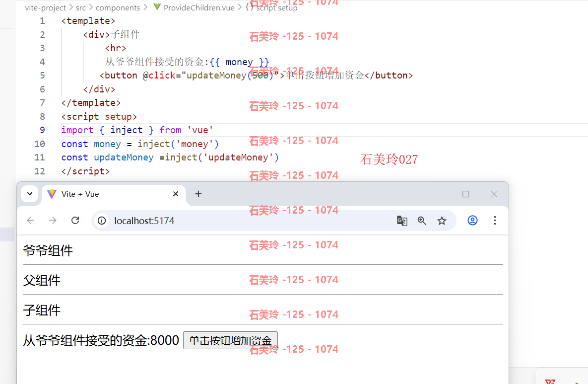Open the Google Translate page icon
The width and height of the screenshot is (588, 384).
402,221
